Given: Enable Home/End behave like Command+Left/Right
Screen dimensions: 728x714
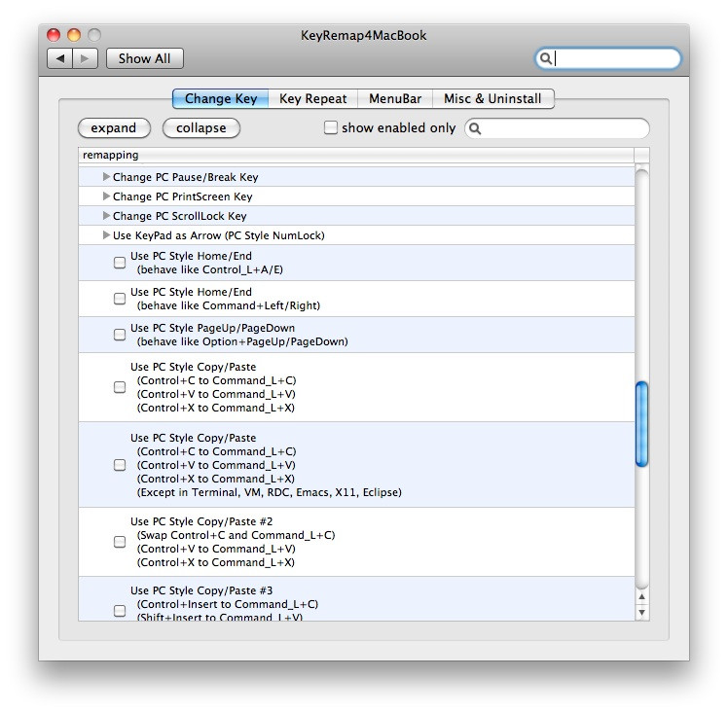Looking at the screenshot, I should [x=120, y=299].
